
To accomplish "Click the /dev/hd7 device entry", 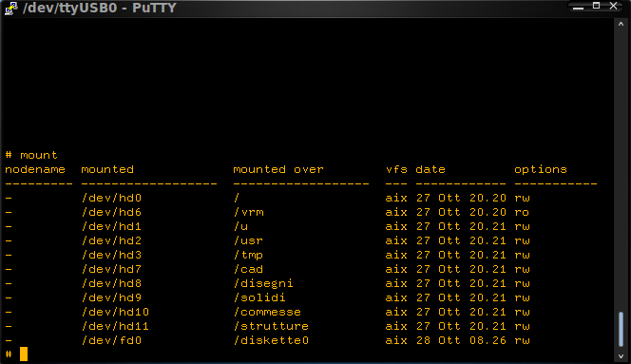I will click(111, 269).
